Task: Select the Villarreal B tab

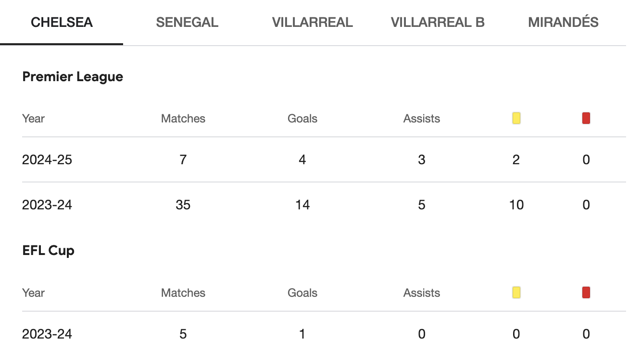Action: 438,23
